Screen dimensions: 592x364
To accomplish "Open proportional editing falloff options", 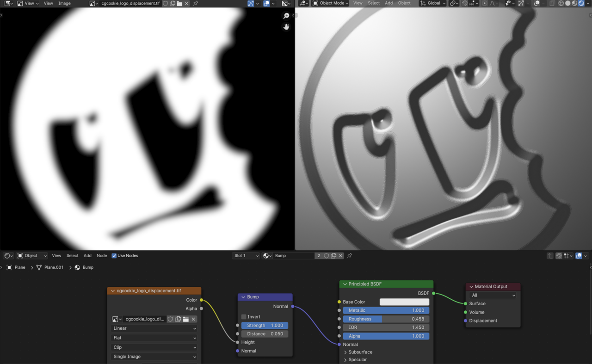I will [493, 3].
